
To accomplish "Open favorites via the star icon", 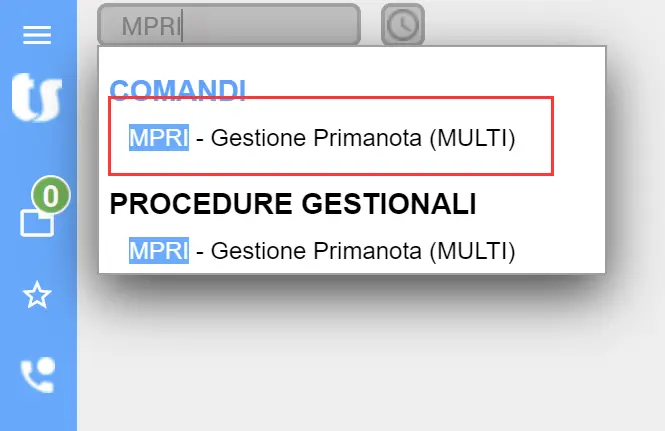I will tap(37, 296).
